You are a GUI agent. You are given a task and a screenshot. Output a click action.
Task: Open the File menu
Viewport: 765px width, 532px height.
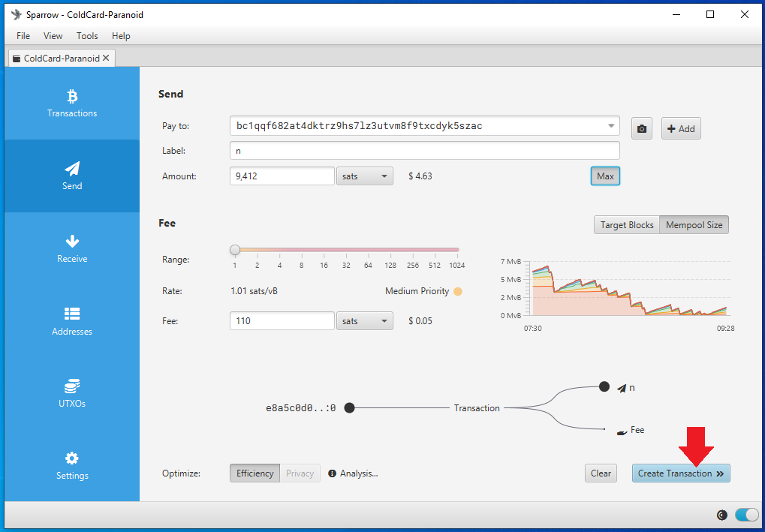click(23, 35)
